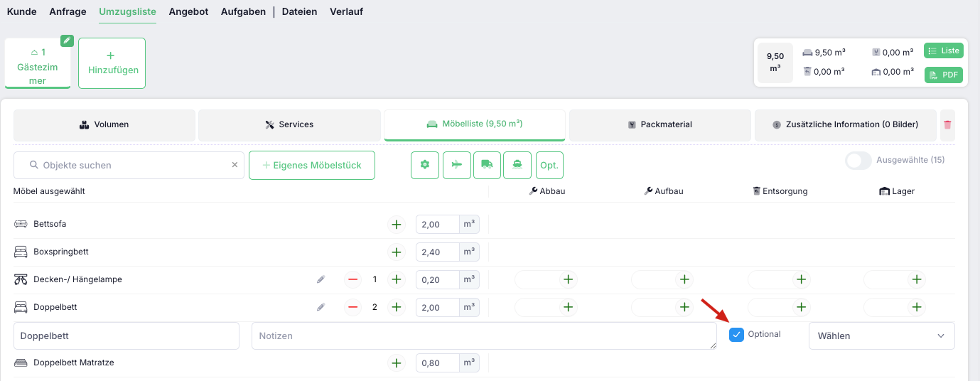Add Entsorgung for Decken-/ Hängelampe
980x381 pixels.
tap(801, 280)
